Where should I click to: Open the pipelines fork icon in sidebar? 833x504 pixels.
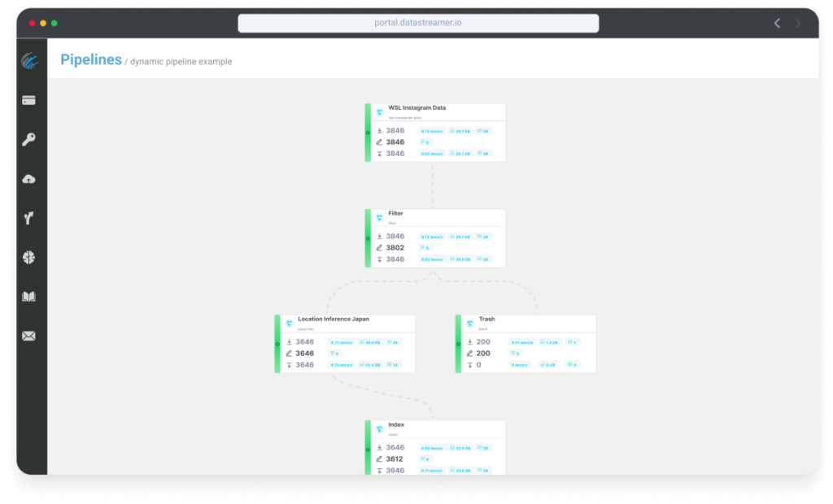tap(28, 218)
